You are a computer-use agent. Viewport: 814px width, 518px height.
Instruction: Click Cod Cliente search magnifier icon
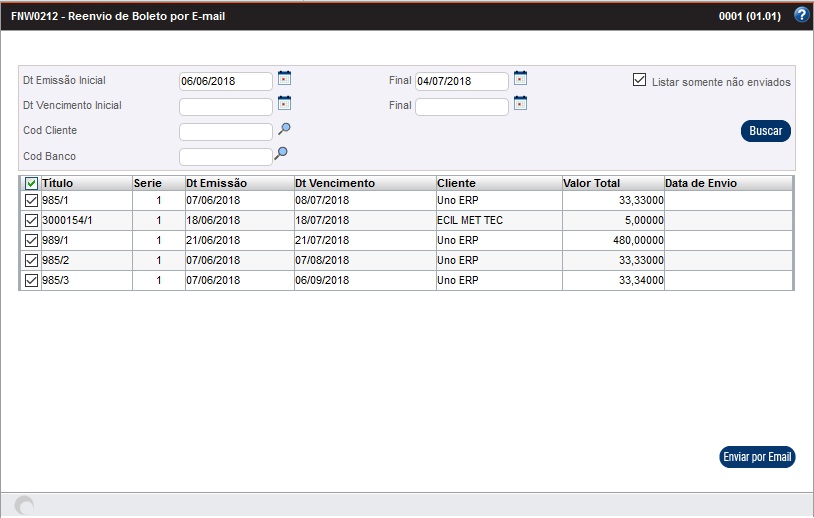284,129
